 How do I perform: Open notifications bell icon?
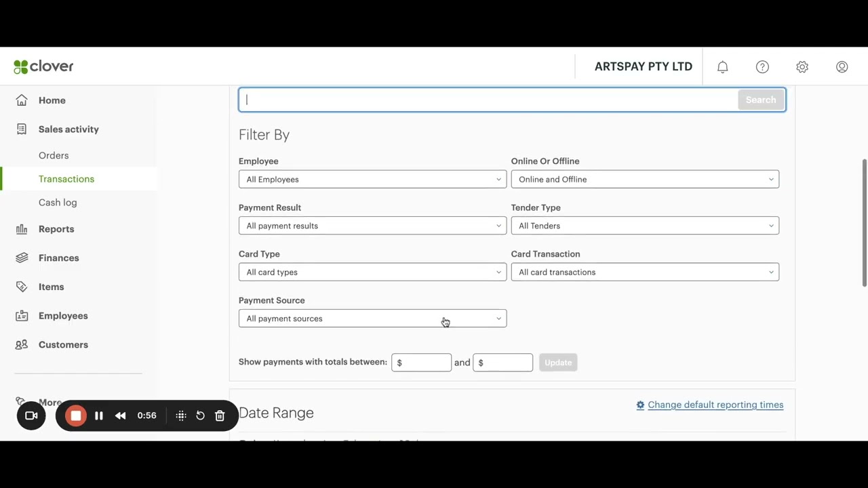[x=723, y=66]
